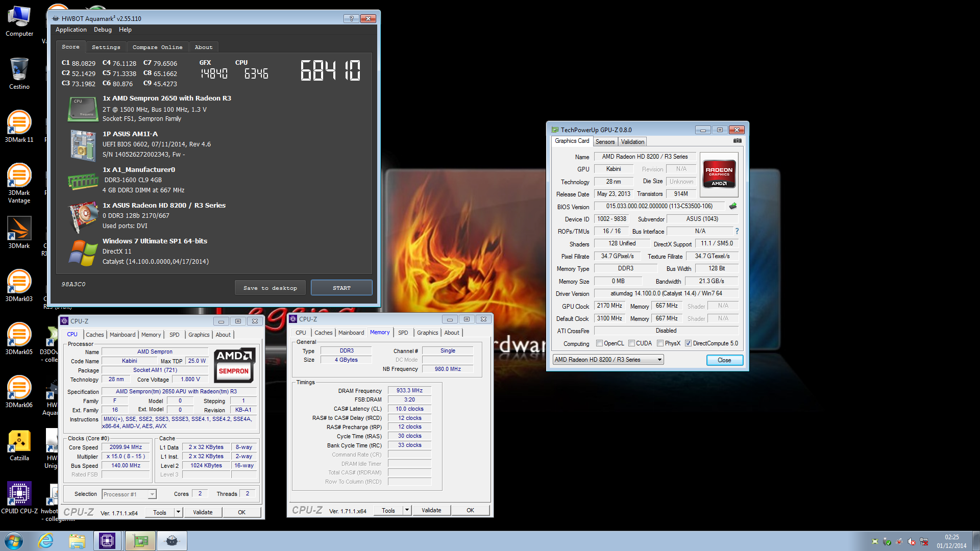Screen dimensions: 980x551
Task: Open SPD tab in right CPU-Z window
Action: tap(403, 333)
